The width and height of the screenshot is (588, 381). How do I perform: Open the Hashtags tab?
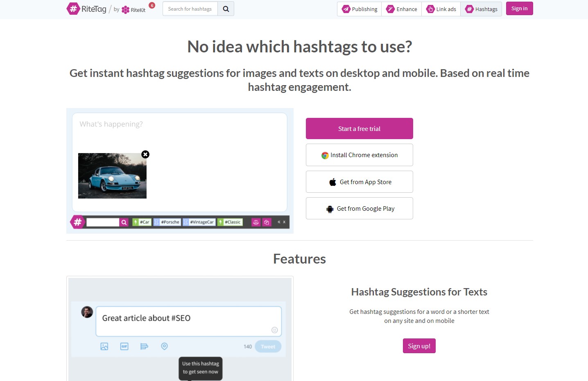pos(481,9)
